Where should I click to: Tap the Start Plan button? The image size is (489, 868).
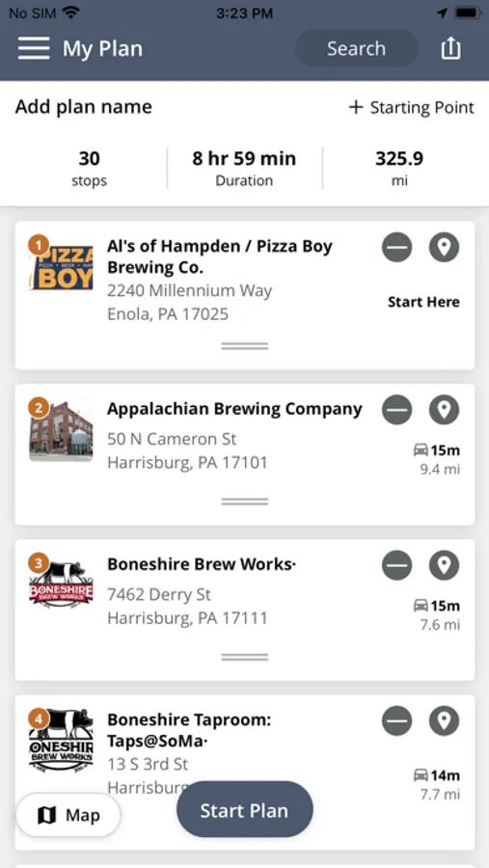245,810
